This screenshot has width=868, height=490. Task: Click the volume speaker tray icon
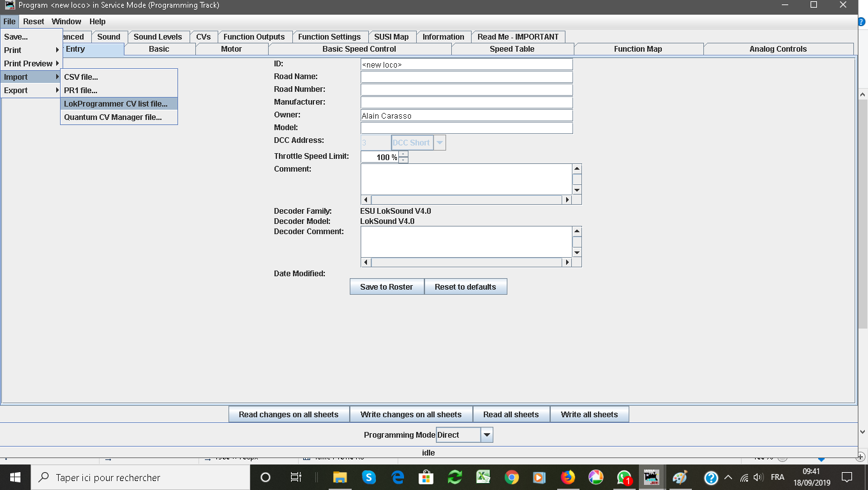pos(758,477)
